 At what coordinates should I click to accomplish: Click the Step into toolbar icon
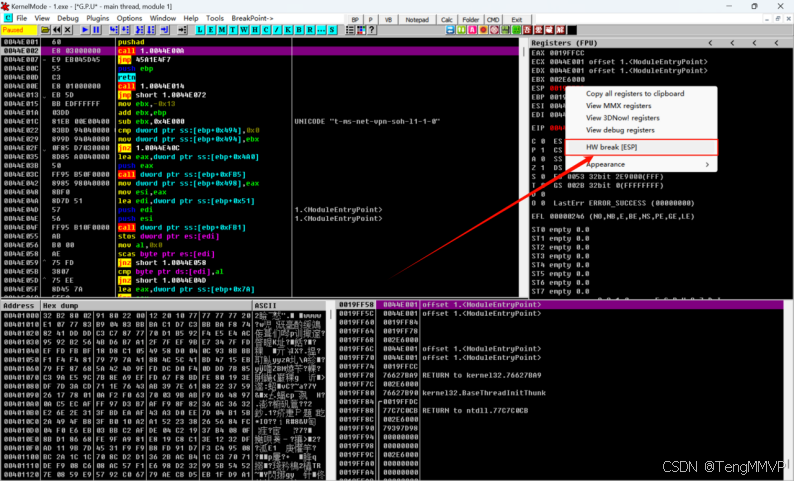coord(113,30)
